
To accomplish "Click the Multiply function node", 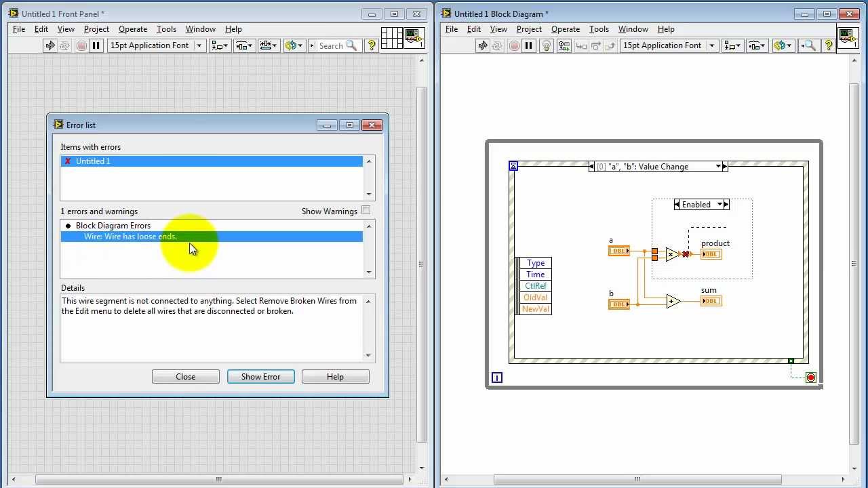I will point(672,255).
